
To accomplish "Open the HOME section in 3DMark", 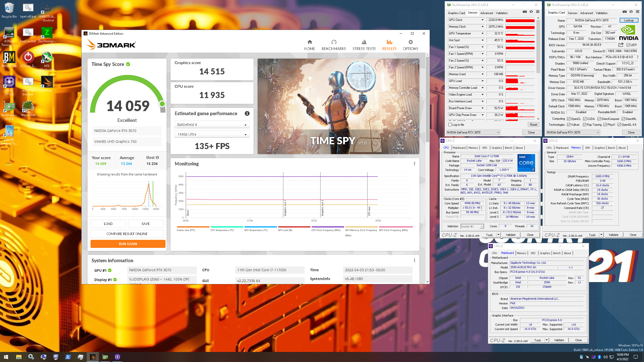I will [x=310, y=45].
